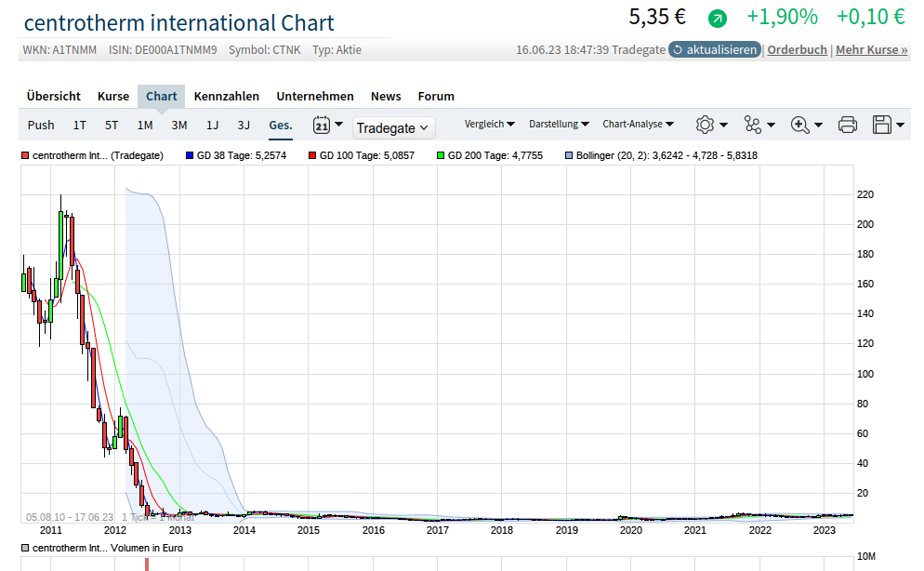Expand the Chart-Analyse dropdown
The image size is (924, 571).
click(638, 124)
